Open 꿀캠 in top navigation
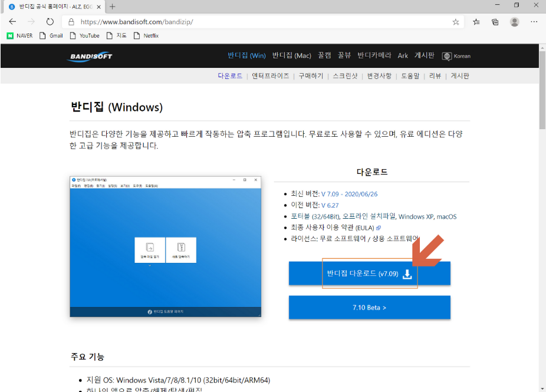 pyautogui.click(x=324, y=55)
